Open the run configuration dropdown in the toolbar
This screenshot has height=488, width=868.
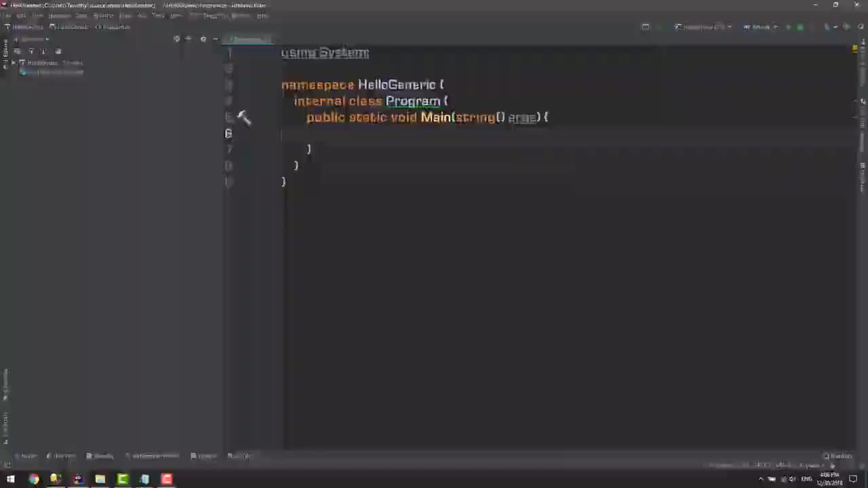pos(703,27)
